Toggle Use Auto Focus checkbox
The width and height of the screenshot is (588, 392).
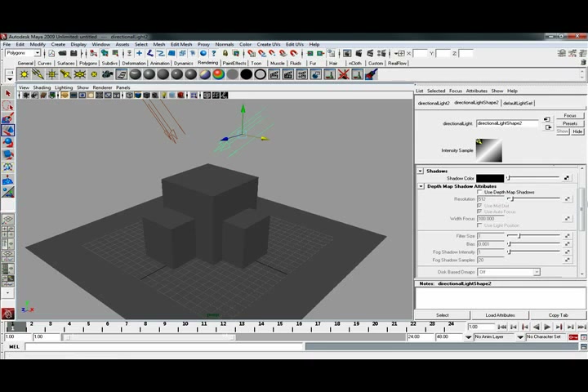(x=479, y=212)
